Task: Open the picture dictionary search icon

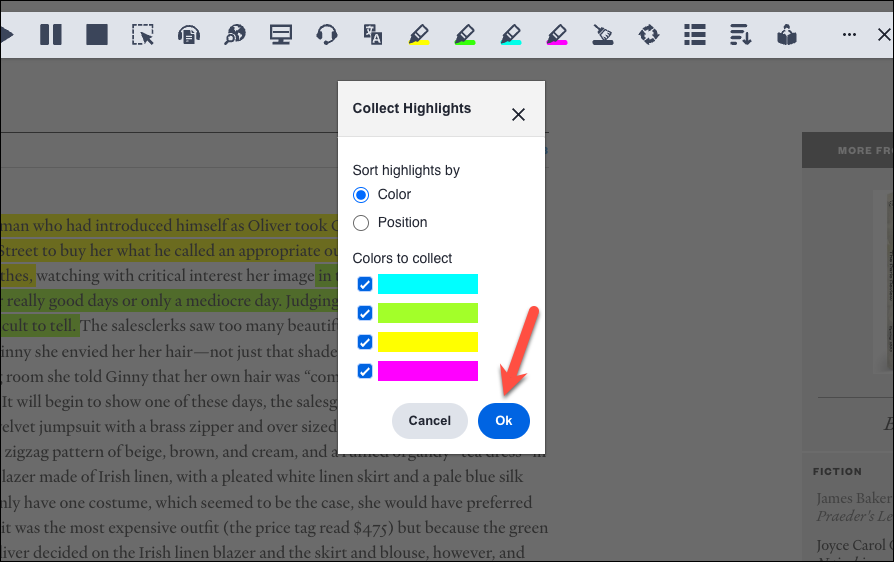Action: (x=235, y=35)
